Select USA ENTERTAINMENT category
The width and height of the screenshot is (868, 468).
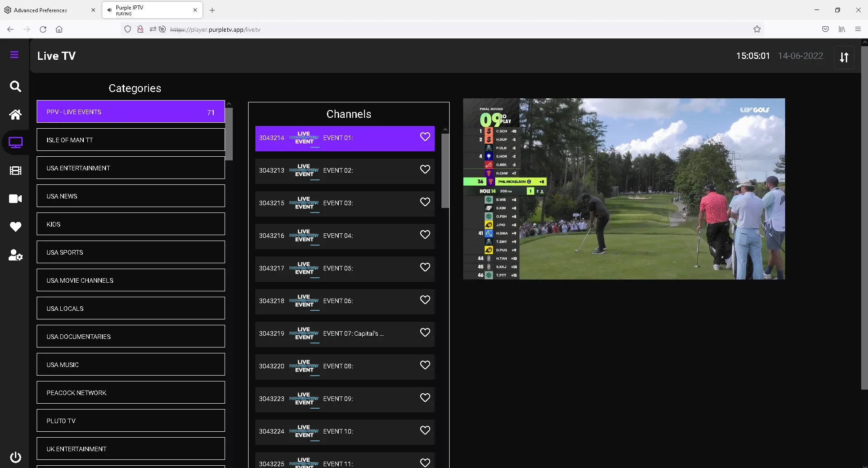(x=131, y=168)
